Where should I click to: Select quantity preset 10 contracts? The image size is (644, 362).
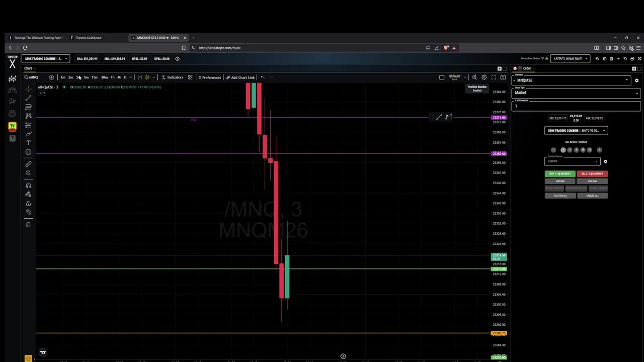point(583,150)
